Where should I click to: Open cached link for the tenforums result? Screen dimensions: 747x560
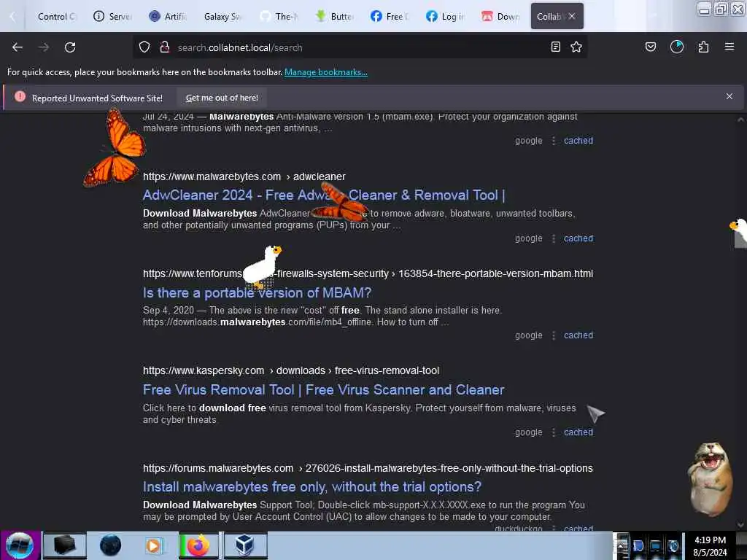click(578, 335)
